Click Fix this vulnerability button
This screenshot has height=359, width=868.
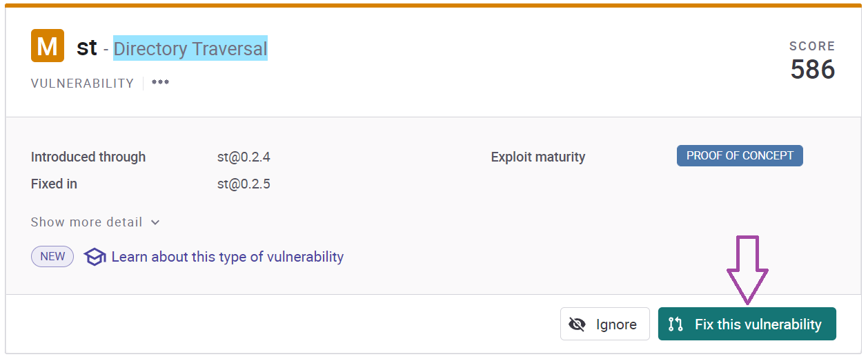click(x=747, y=324)
